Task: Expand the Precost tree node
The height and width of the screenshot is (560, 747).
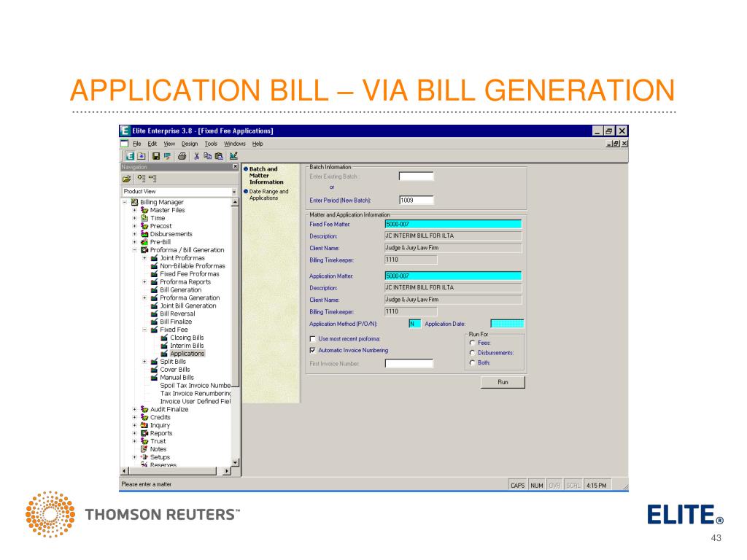Action: [x=135, y=226]
